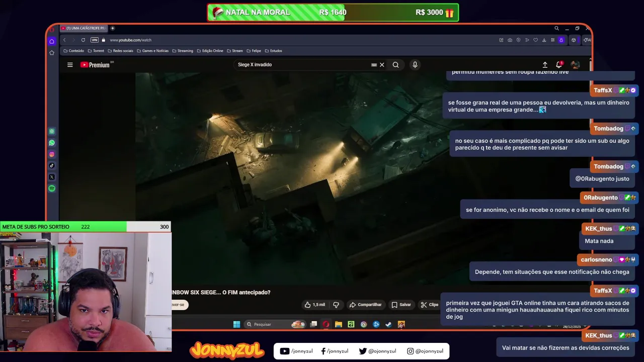Select the chat message 'Mata nada'

pos(599,241)
